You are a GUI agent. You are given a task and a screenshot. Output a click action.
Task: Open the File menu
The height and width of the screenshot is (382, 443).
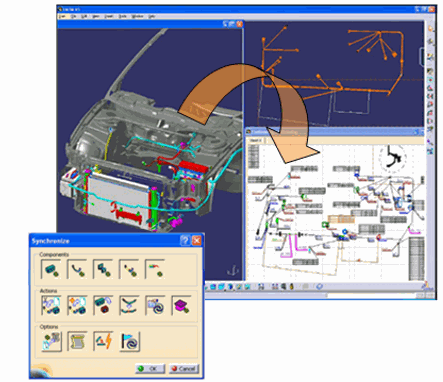(x=73, y=16)
